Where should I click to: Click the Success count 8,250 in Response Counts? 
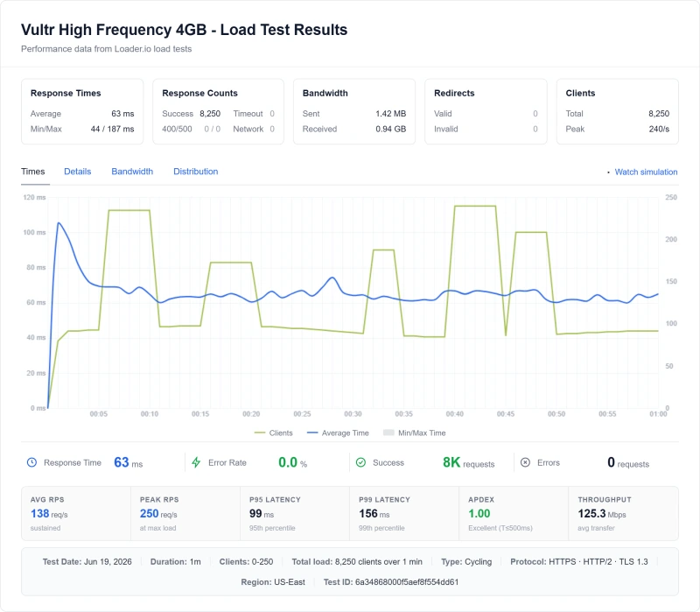click(210, 114)
